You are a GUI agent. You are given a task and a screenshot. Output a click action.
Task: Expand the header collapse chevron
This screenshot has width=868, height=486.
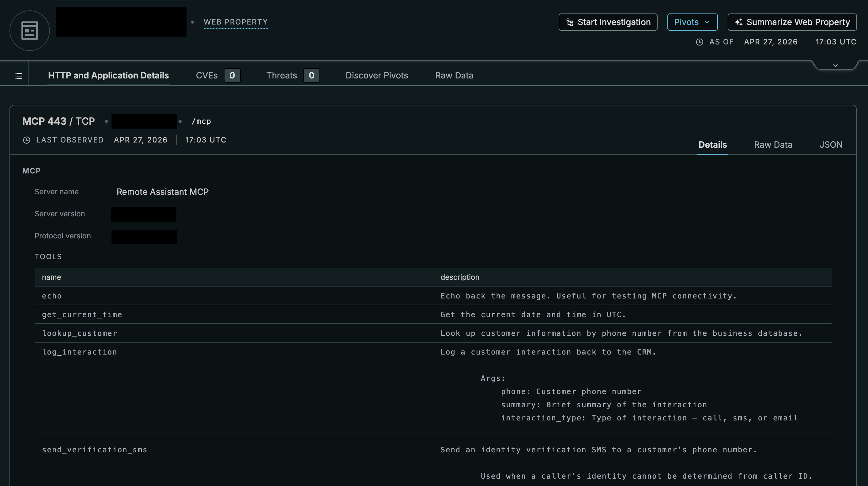[x=835, y=65]
